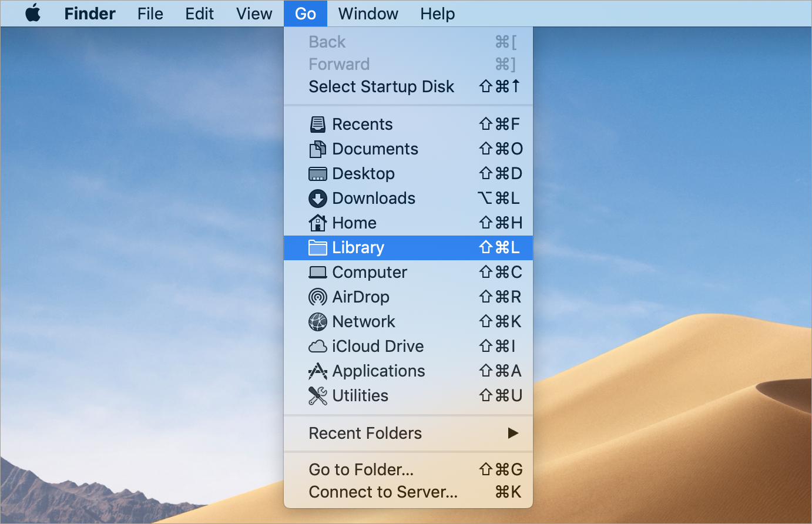Click the Recents icon in Go menu
Screen dimensions: 812x524
(318, 125)
